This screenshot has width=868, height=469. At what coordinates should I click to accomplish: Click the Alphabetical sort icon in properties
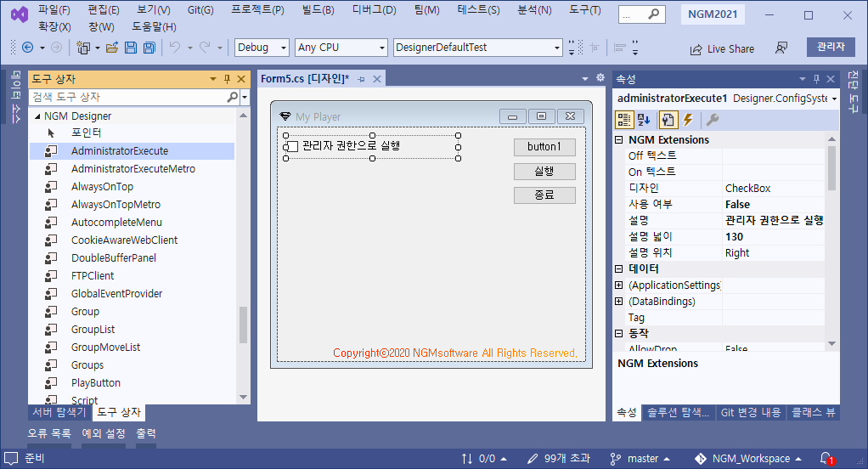click(x=644, y=120)
